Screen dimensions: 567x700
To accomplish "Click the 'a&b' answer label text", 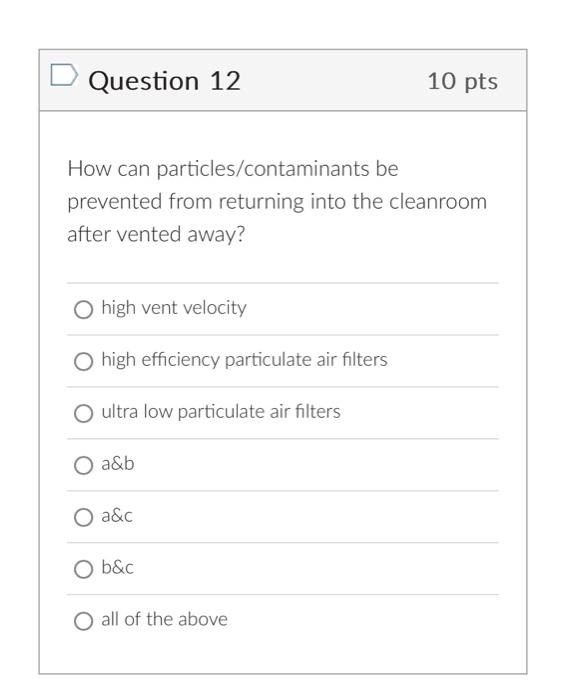I will [x=117, y=463].
